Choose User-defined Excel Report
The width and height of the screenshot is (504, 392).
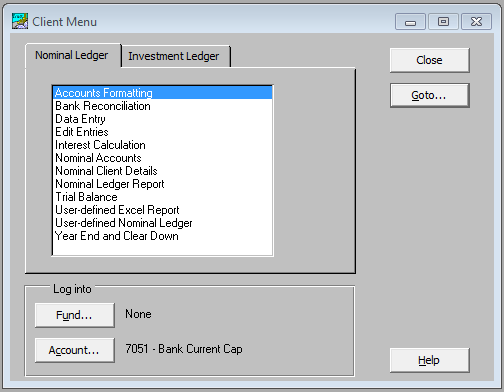162,210
